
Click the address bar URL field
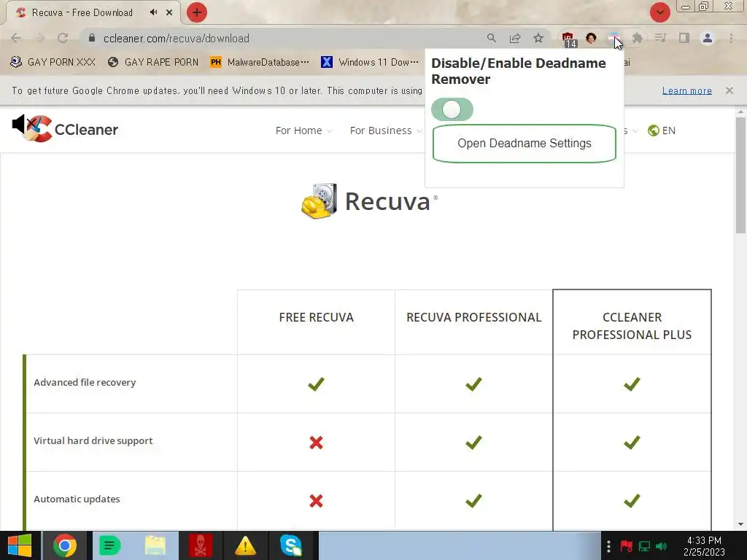pos(286,38)
